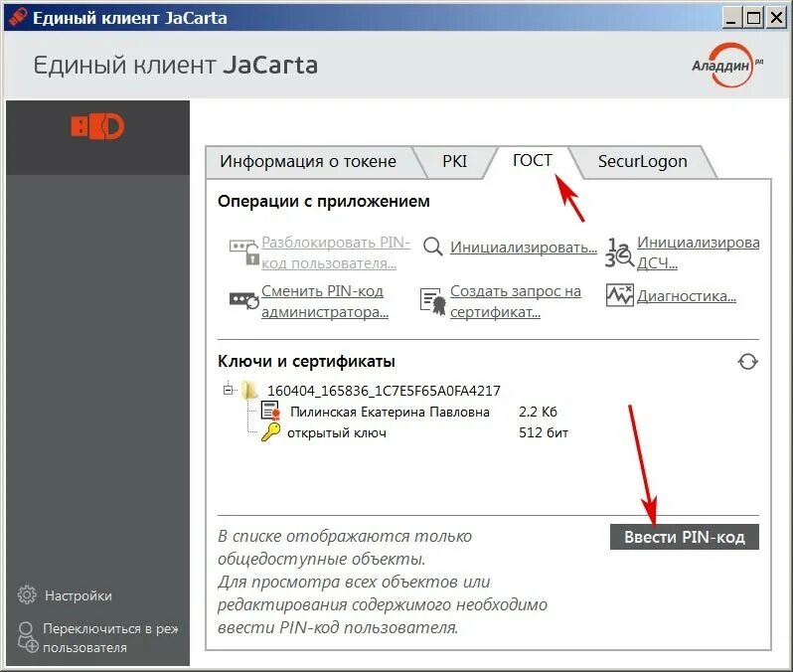Click the Ввести PIN-код button

click(685, 537)
